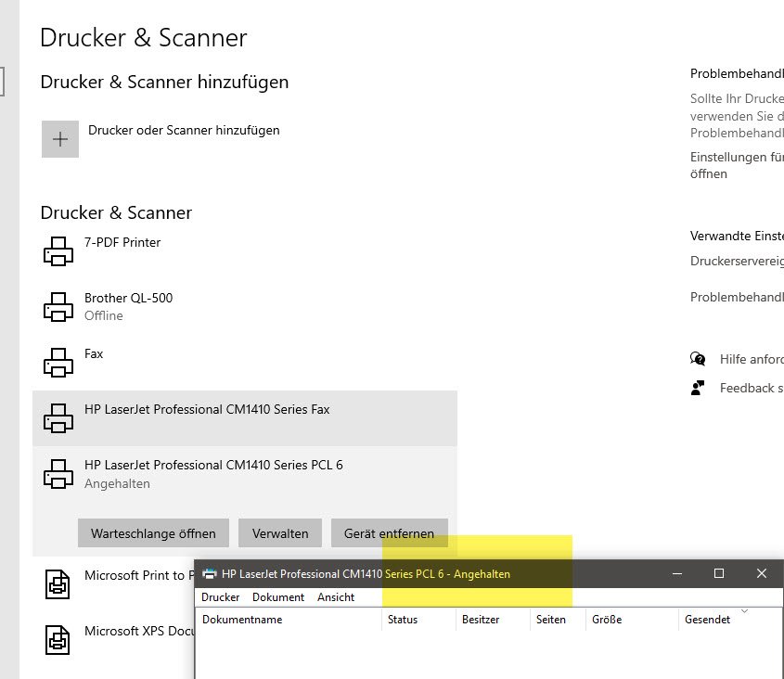Screen dimensions: 784x679
Task: Close the HP LaserJet queue window
Action: 762,573
